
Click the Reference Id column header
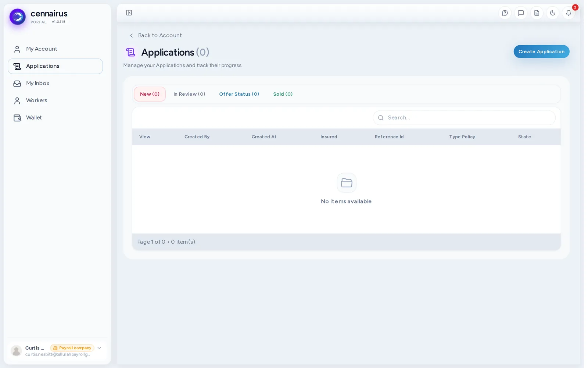[389, 137]
